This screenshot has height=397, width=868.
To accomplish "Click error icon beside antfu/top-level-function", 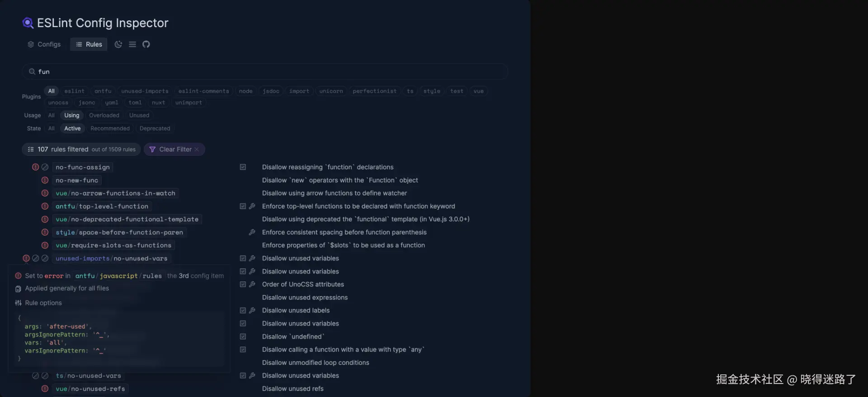I will (x=45, y=206).
